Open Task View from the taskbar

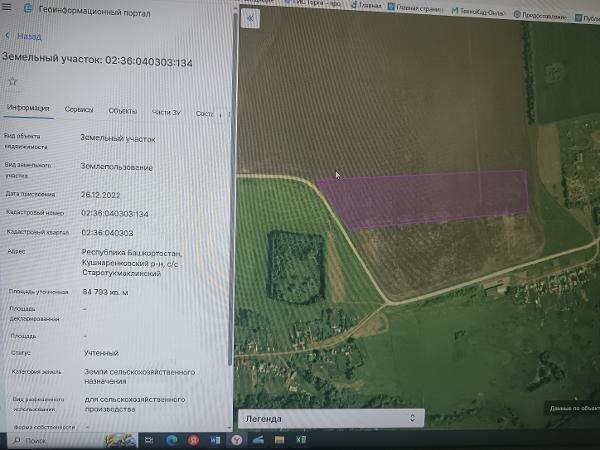pyautogui.click(x=148, y=440)
